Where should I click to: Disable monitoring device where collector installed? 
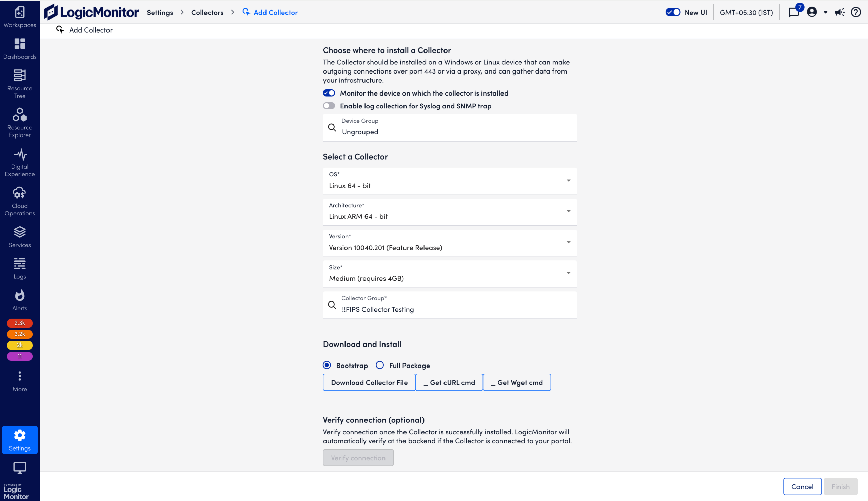click(329, 93)
